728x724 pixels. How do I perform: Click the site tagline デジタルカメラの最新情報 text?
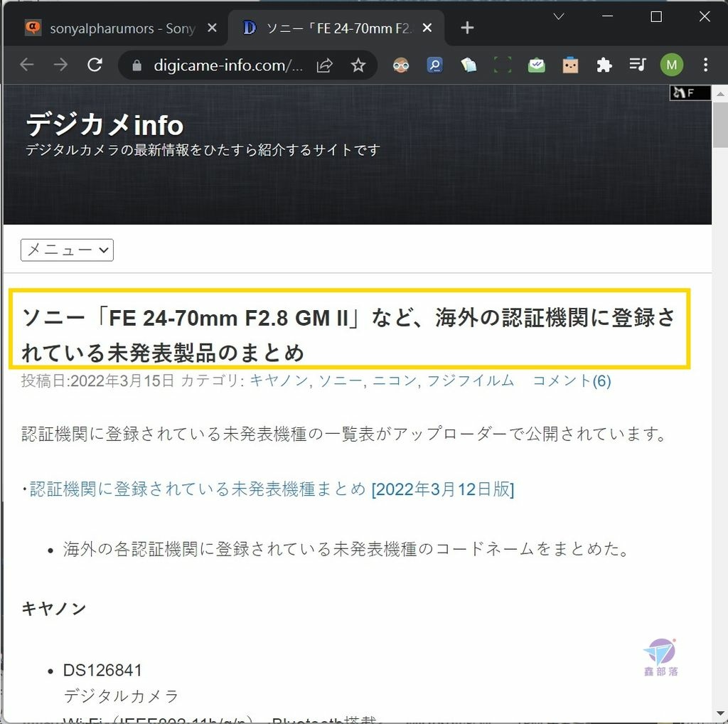tap(203, 150)
